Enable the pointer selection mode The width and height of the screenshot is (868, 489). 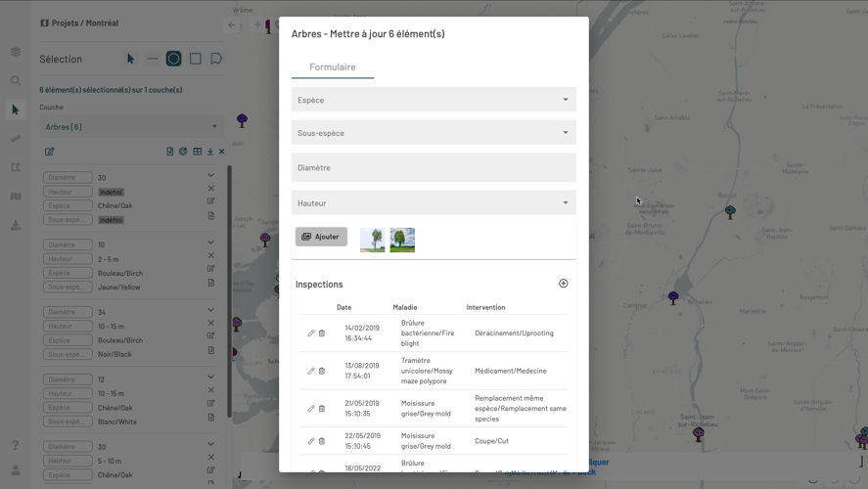coord(130,59)
